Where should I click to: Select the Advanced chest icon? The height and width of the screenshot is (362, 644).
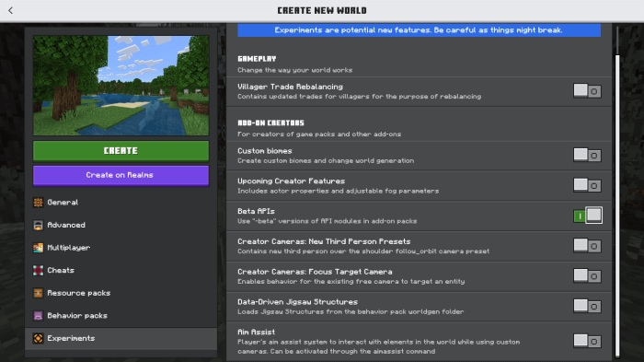point(39,225)
